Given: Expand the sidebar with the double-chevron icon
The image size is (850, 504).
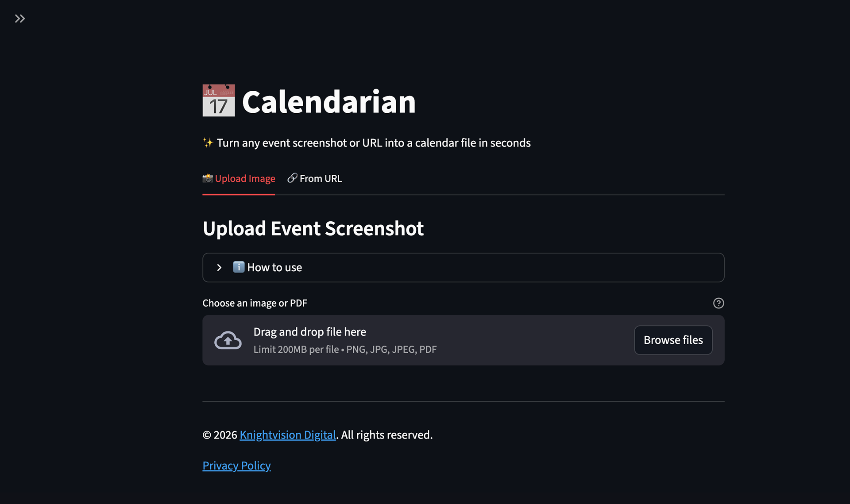Looking at the screenshot, I should coord(20,19).
